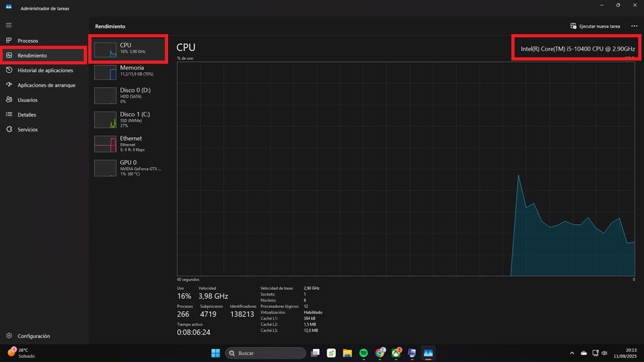Open the three-dots more options menu
The height and width of the screenshot is (362, 644).
click(634, 26)
